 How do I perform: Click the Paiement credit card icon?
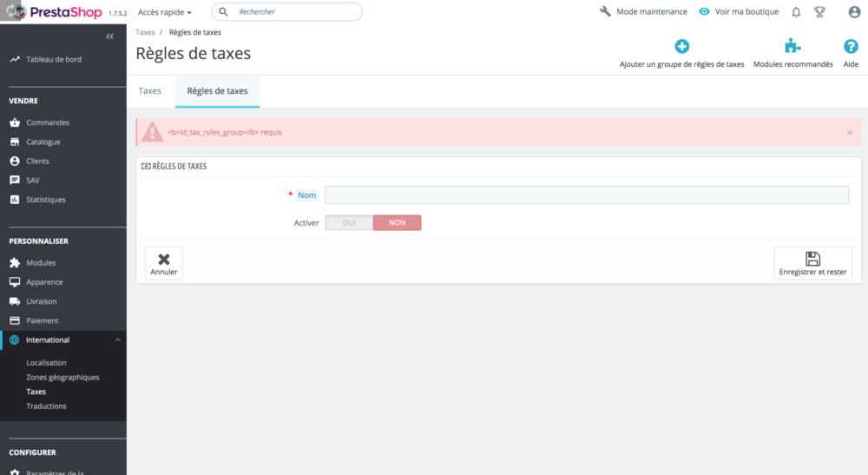point(15,320)
